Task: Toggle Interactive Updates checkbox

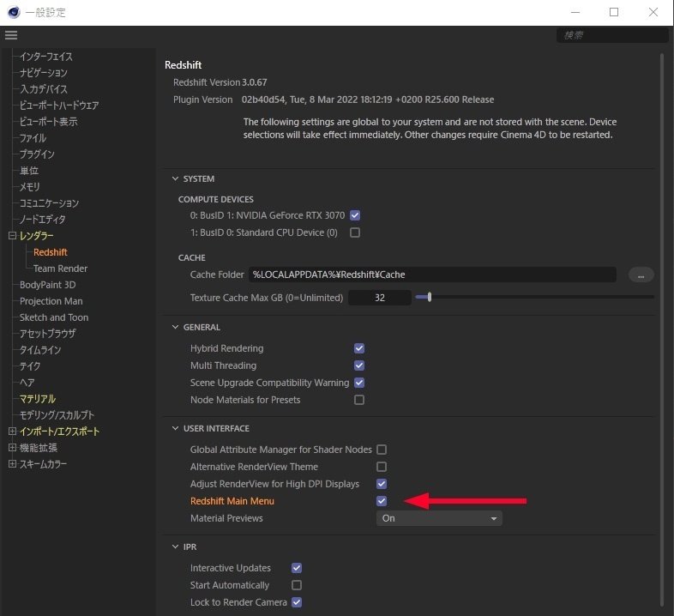Action: point(297,568)
